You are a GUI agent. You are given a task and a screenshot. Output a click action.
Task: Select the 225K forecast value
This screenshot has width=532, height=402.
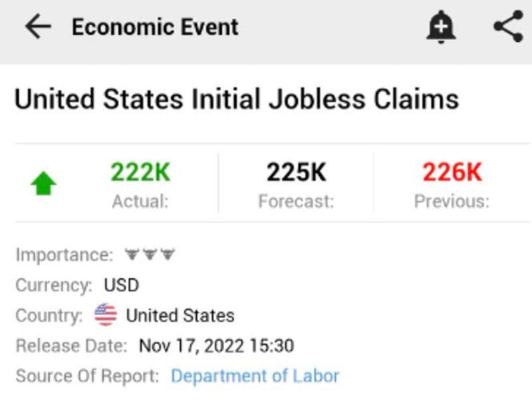[296, 173]
